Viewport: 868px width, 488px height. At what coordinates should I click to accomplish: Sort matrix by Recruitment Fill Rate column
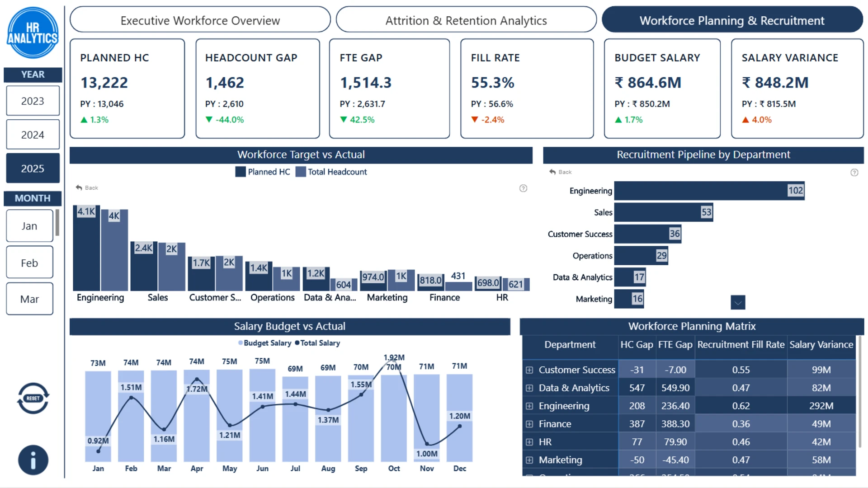pos(741,345)
